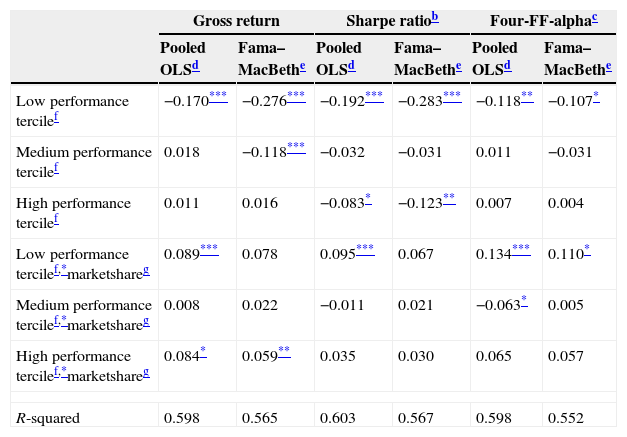
Task: Click the significance asterisks after −0.276
Action: 296,96
